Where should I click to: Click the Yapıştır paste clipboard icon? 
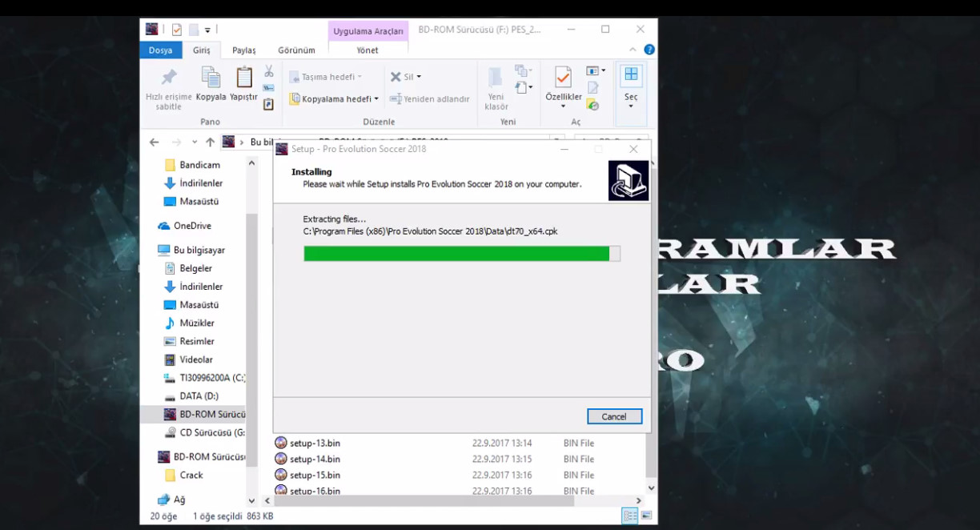pyautogui.click(x=243, y=78)
